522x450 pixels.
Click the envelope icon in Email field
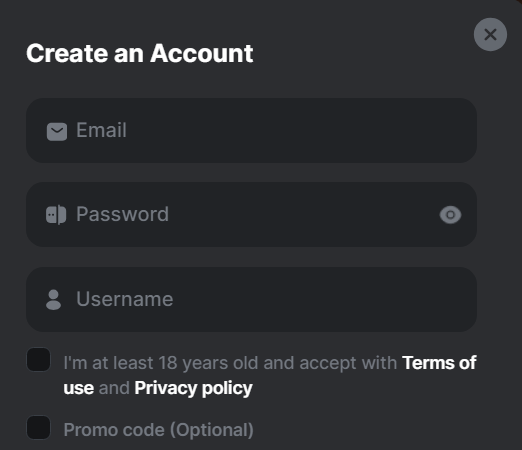[x=57, y=132]
